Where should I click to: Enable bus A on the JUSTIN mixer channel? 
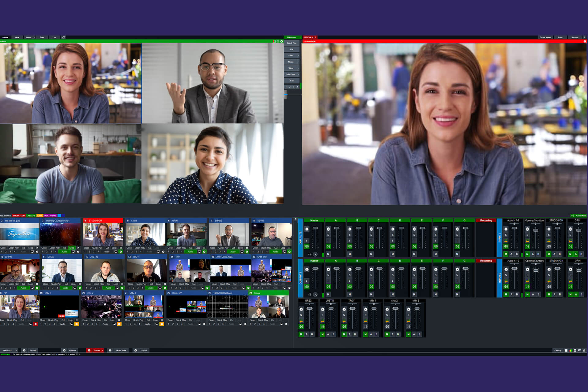click(x=328, y=334)
